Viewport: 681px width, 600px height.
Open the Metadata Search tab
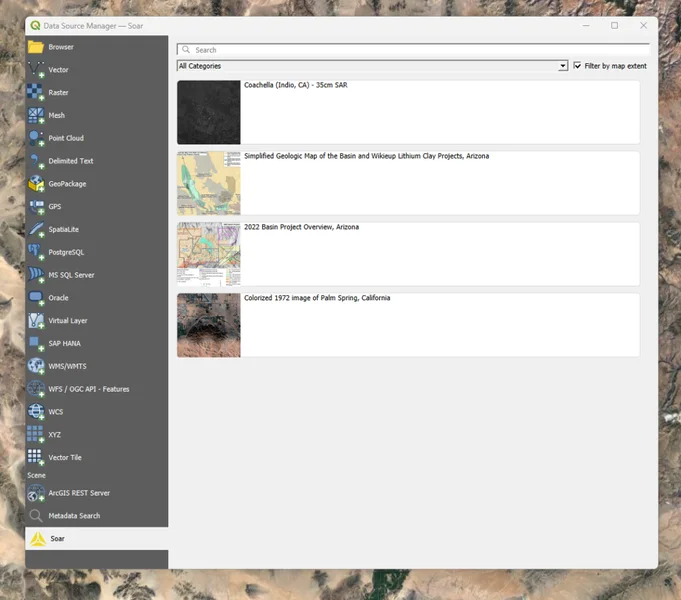74,516
